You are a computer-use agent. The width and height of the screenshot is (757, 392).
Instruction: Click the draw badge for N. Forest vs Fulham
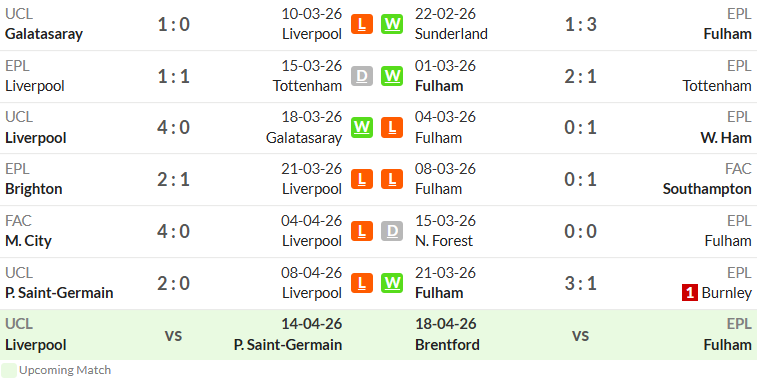(x=392, y=231)
